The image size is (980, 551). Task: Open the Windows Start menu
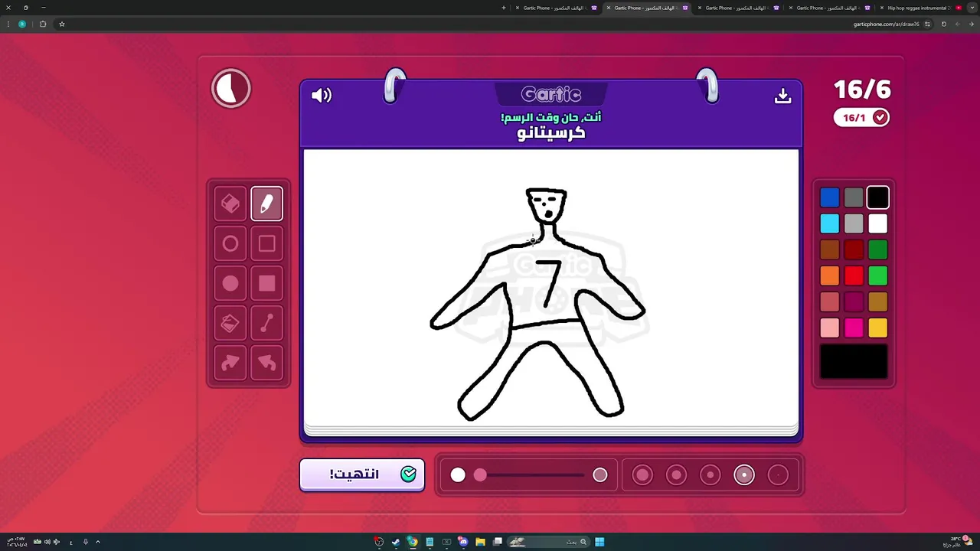tap(599, 542)
